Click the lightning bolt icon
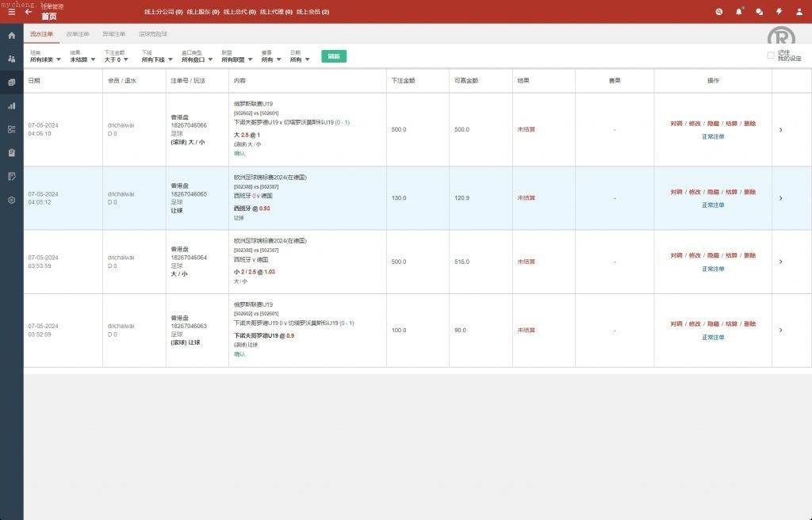This screenshot has width=812, height=520. tap(779, 12)
